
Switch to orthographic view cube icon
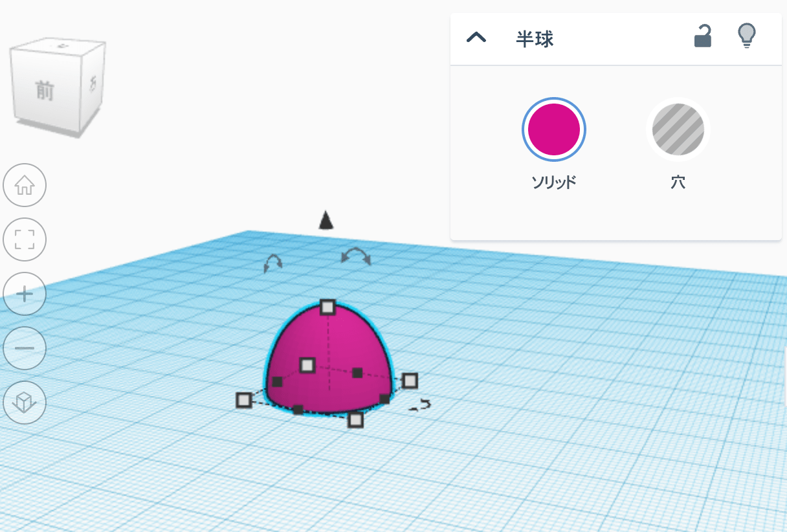[x=25, y=403]
